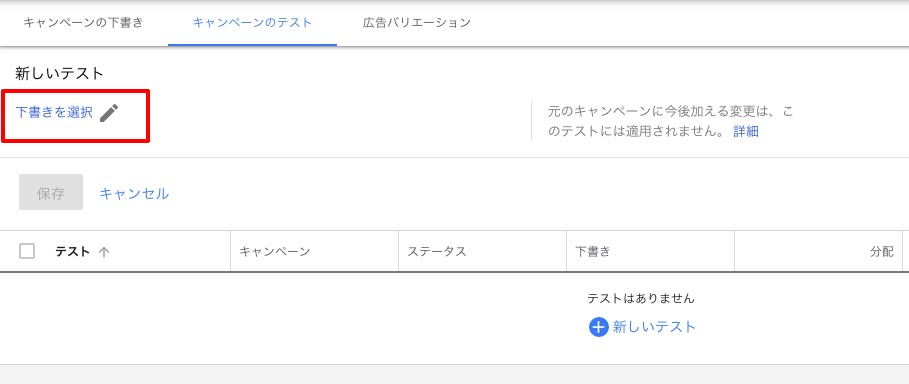The width and height of the screenshot is (909, 384).
Task: Click the ステータス column header
Action: (x=437, y=252)
